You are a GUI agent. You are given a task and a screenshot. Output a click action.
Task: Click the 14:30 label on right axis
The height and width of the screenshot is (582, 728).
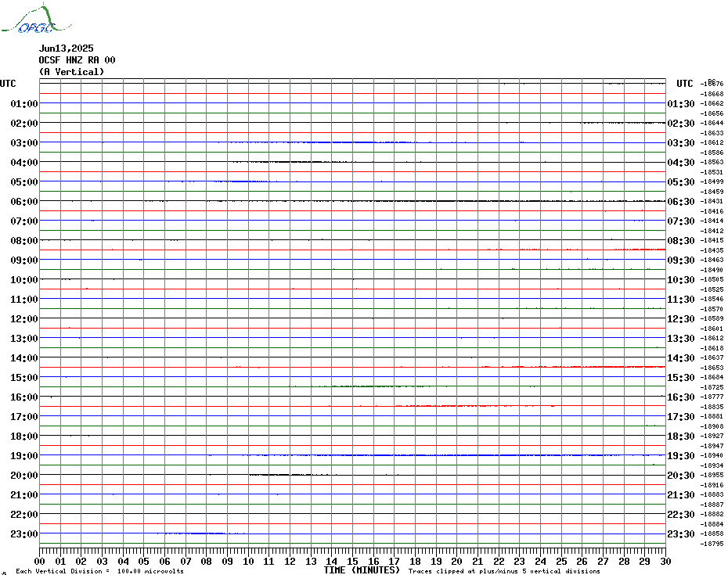[681, 357]
